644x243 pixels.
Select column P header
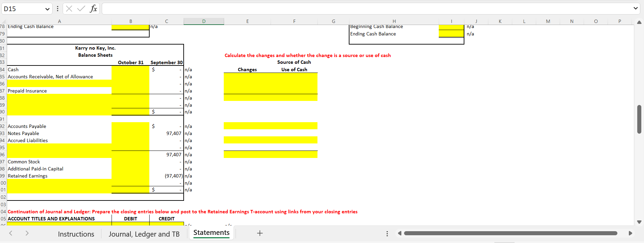tap(619, 21)
